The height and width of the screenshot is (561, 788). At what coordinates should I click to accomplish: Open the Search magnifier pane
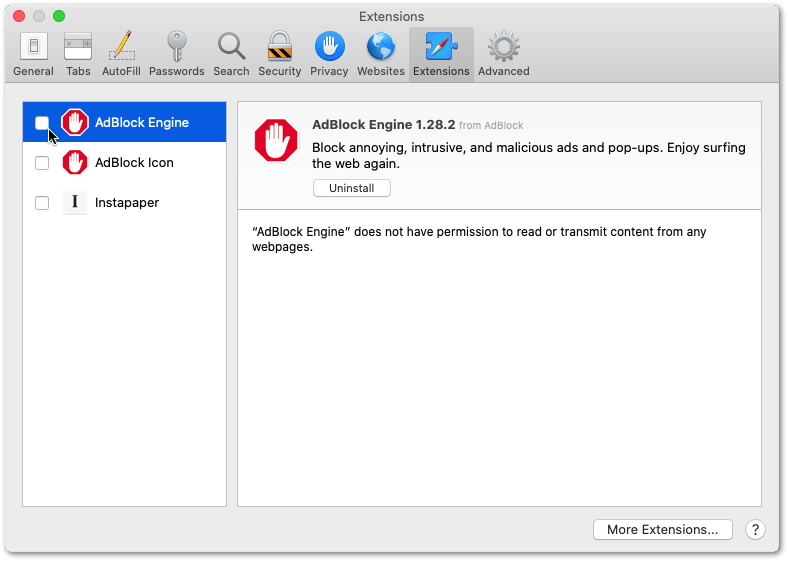[231, 54]
